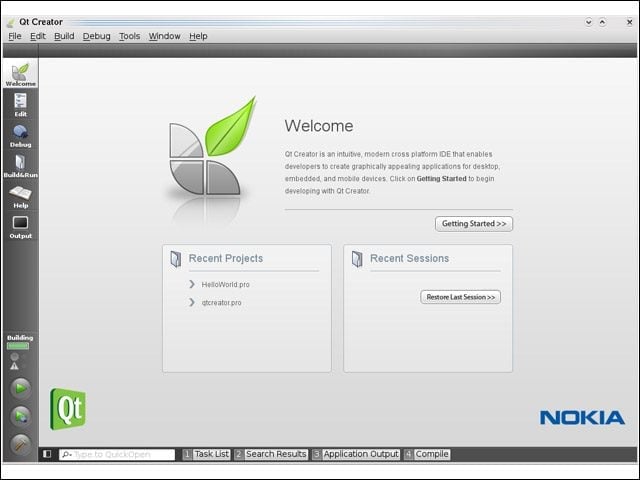Viewport: 640px width, 480px height.
Task: Click the chevron beside qtcreator.pro
Action: (192, 302)
